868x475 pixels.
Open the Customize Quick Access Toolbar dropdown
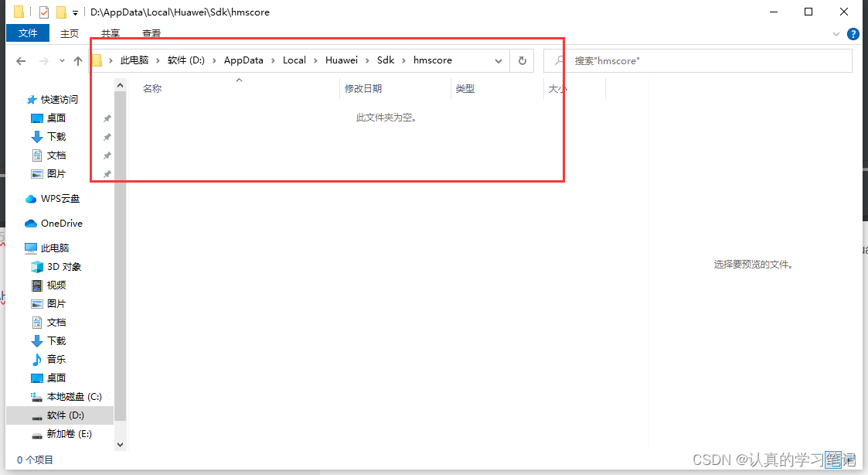pos(75,12)
